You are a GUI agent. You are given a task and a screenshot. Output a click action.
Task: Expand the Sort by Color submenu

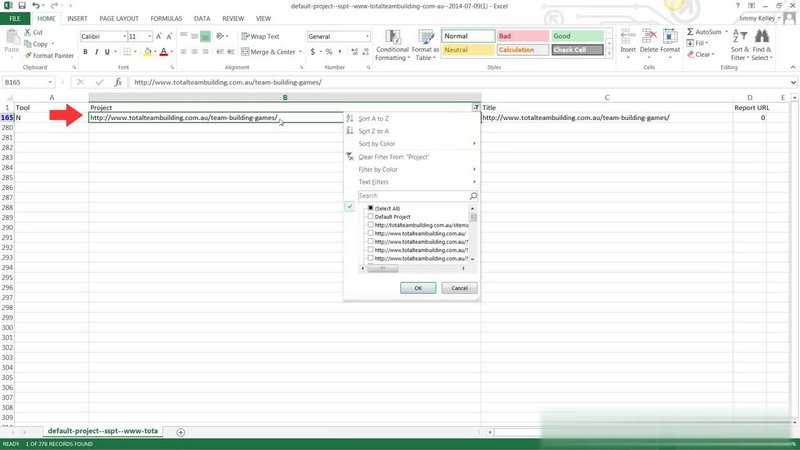point(413,144)
